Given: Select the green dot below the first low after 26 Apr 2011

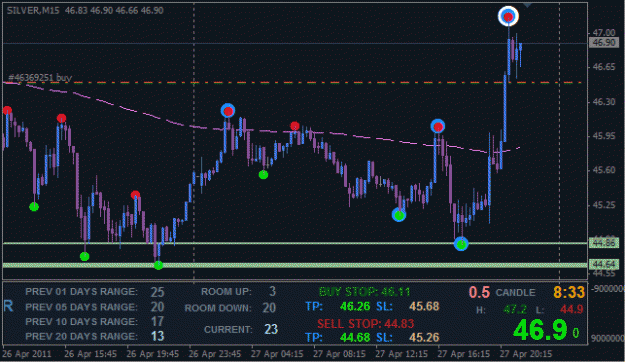Looking at the screenshot, I should (x=34, y=207).
